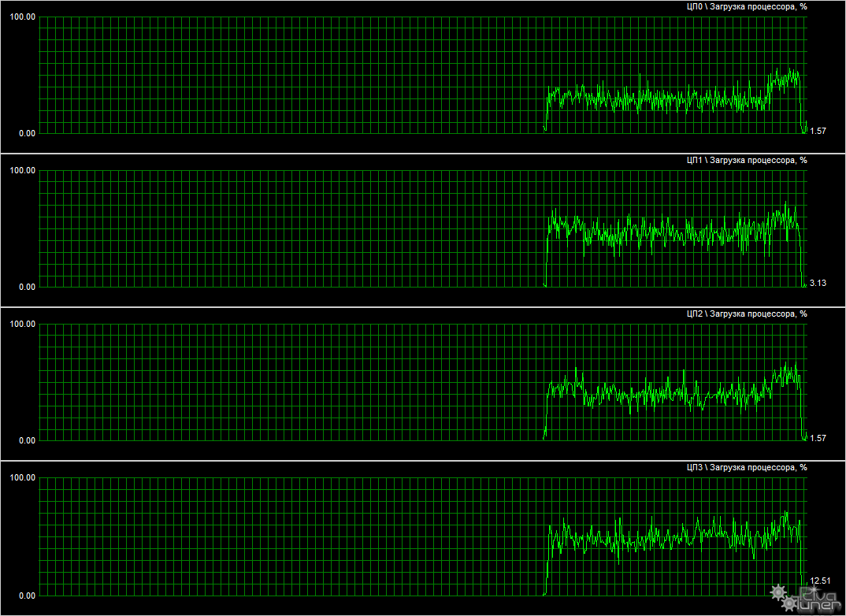The image size is (846, 616).
Task: Click the 100.00 axis label of the ЦП0 graph
Action: pos(23,17)
